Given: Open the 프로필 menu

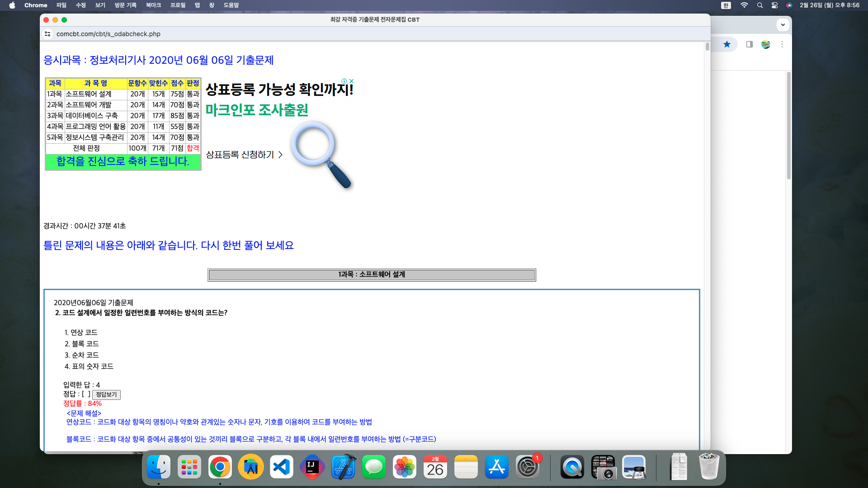Looking at the screenshot, I should pyautogui.click(x=178, y=5).
